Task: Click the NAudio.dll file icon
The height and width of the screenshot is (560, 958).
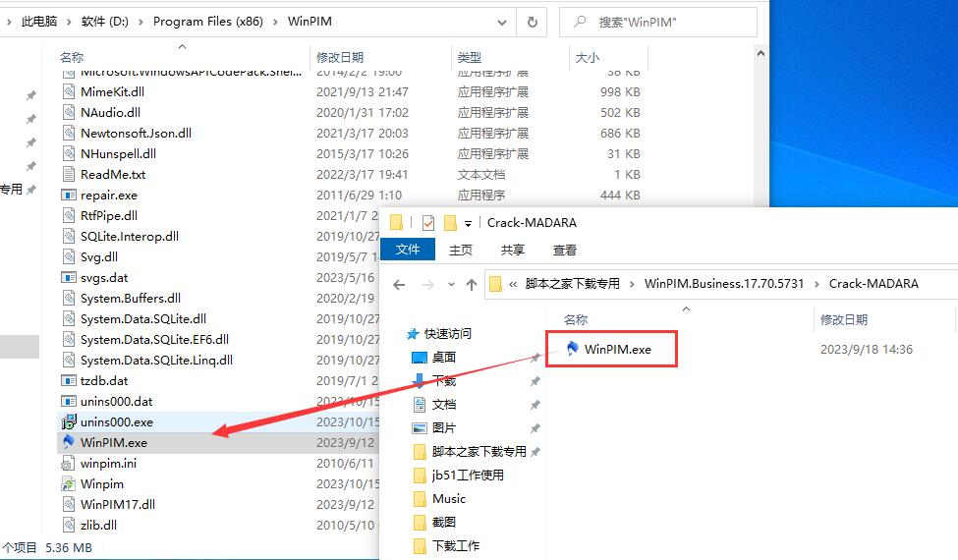Action: [69, 112]
